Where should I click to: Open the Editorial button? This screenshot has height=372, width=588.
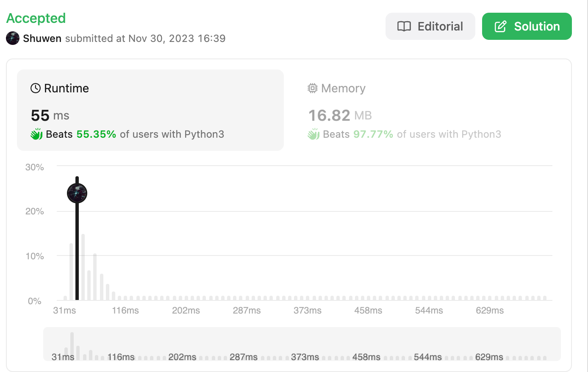430,26
